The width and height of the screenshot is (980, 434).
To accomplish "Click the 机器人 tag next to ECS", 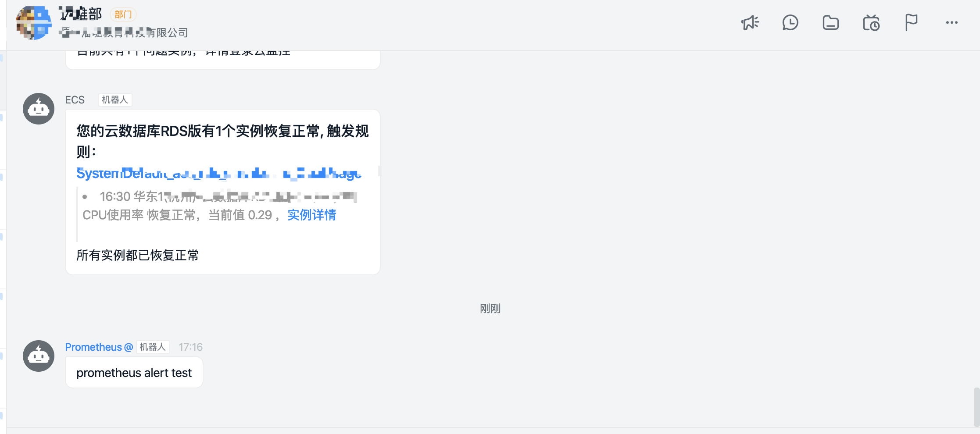I will (115, 100).
